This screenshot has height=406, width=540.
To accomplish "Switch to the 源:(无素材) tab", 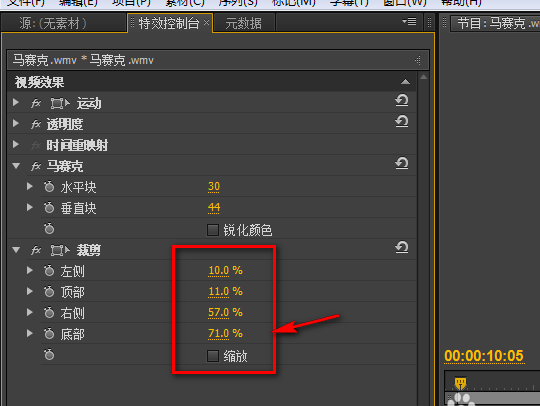I will pyautogui.click(x=64, y=23).
